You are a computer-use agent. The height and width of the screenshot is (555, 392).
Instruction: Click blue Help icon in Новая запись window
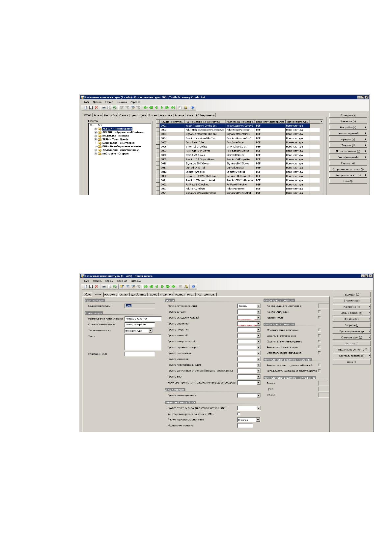(193, 287)
